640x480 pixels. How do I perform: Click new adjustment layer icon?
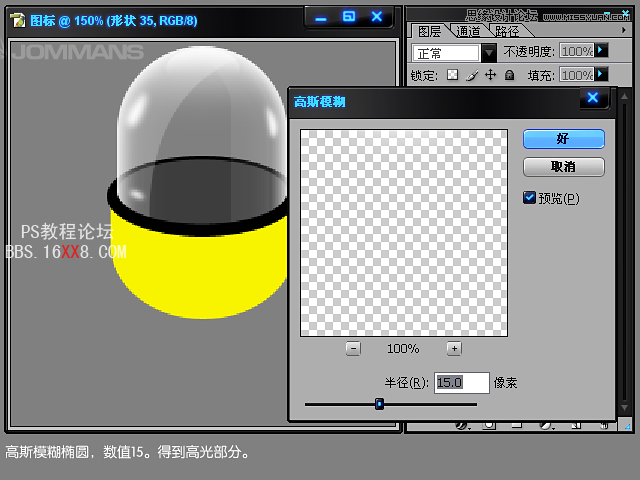click(546, 425)
